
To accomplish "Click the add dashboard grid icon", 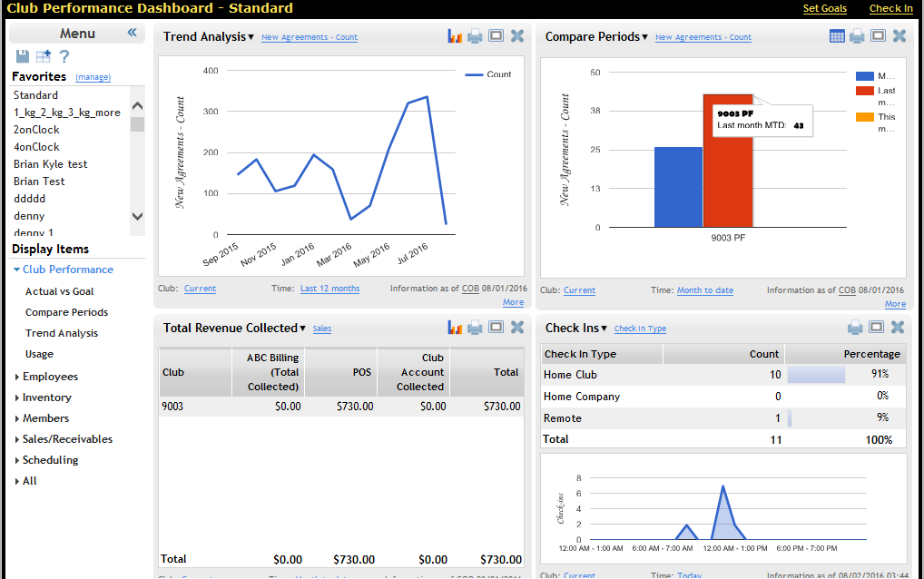I will click(x=44, y=56).
